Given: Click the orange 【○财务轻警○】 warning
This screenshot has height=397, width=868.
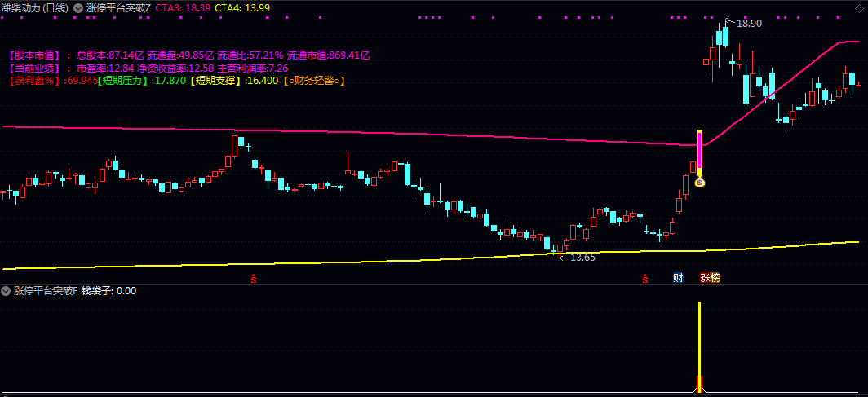Looking at the screenshot, I should [x=314, y=82].
